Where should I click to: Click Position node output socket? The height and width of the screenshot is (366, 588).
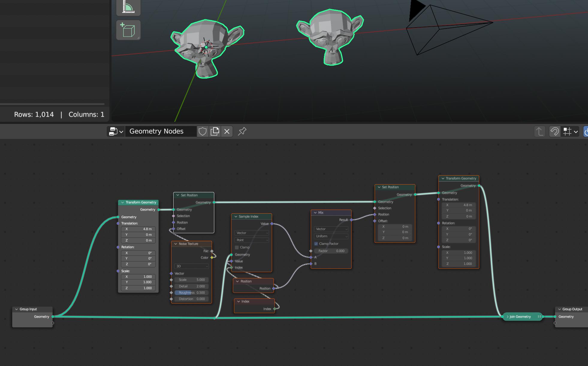[274, 289]
